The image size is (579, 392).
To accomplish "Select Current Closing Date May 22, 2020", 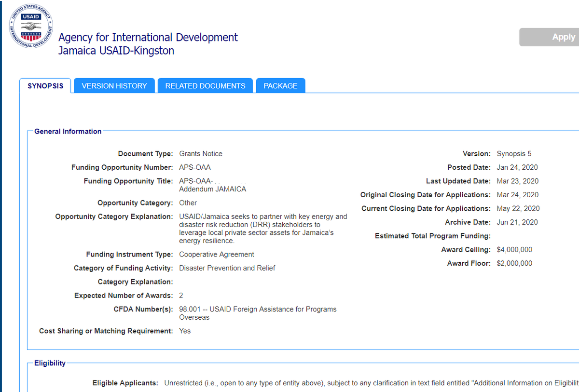I will (x=518, y=209).
